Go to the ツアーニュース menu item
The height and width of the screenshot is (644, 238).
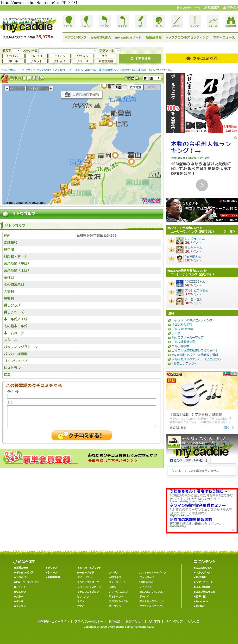coord(224,37)
